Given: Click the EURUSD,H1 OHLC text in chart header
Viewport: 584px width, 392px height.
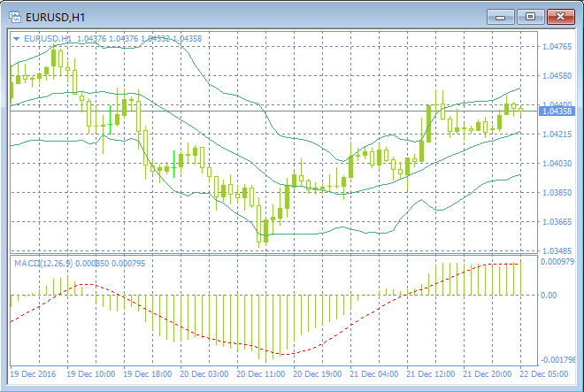Looking at the screenshot, I should [113, 39].
